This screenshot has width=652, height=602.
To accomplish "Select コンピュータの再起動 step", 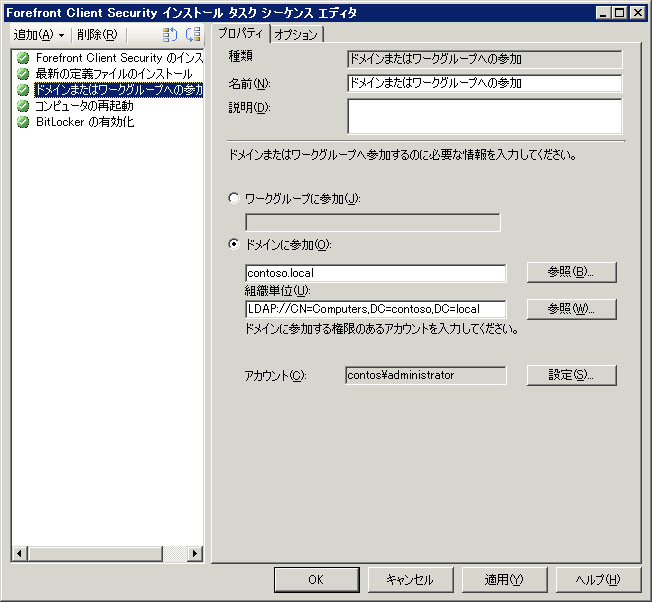I will [x=84, y=106].
